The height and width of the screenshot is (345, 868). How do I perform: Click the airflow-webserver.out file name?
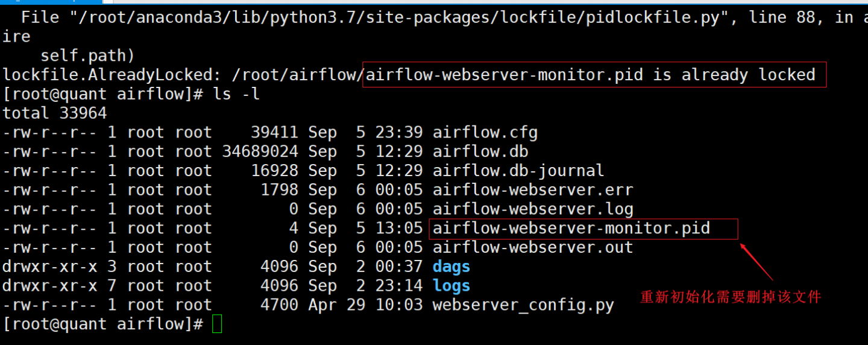pyautogui.click(x=533, y=247)
